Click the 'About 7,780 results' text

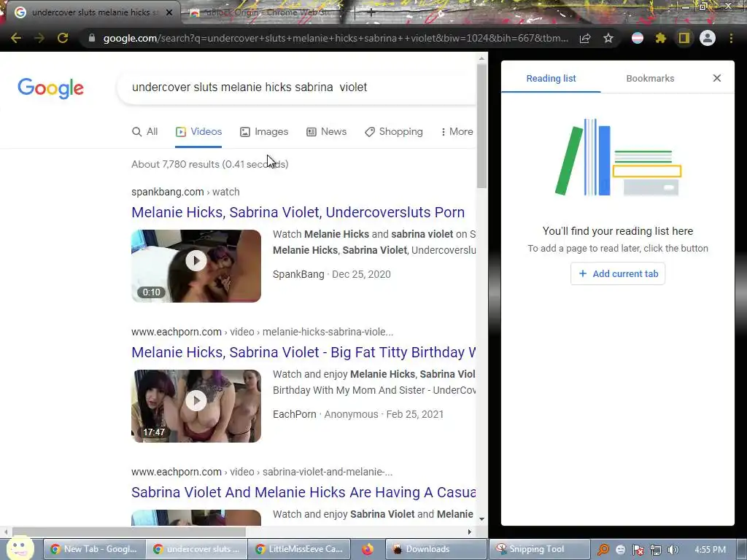(209, 164)
